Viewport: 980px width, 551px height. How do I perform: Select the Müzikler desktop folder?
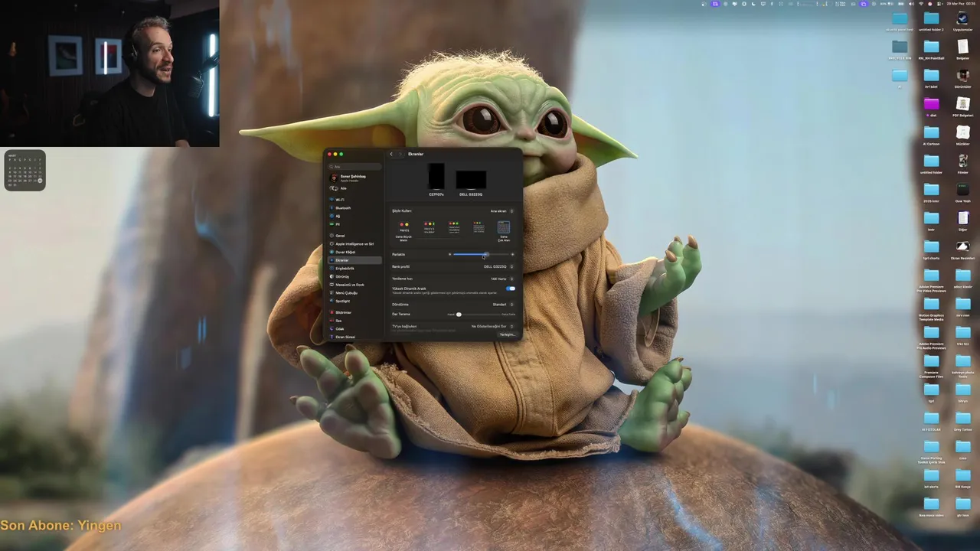click(963, 135)
